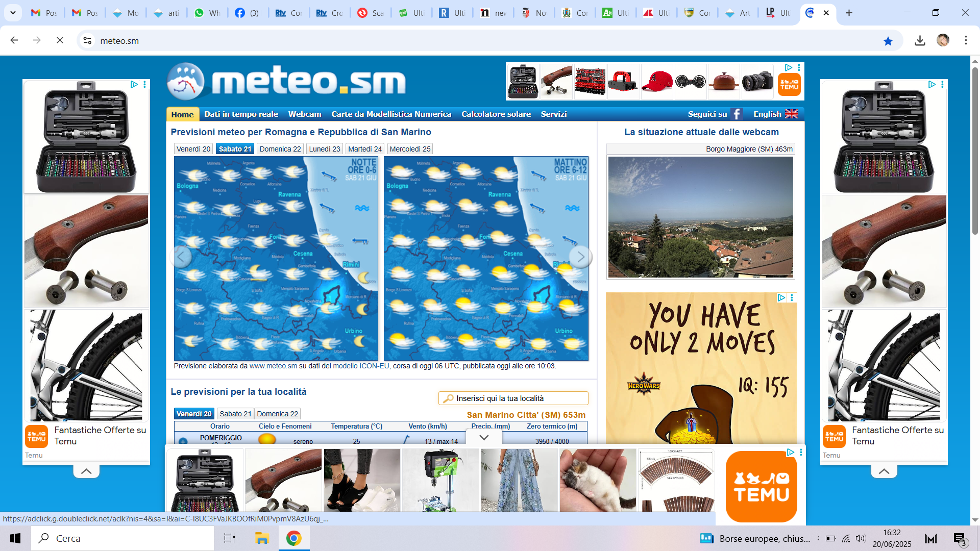Screen dimensions: 980x551
Task: Click AdChoices icon on top banner ad
Action: tap(788, 67)
